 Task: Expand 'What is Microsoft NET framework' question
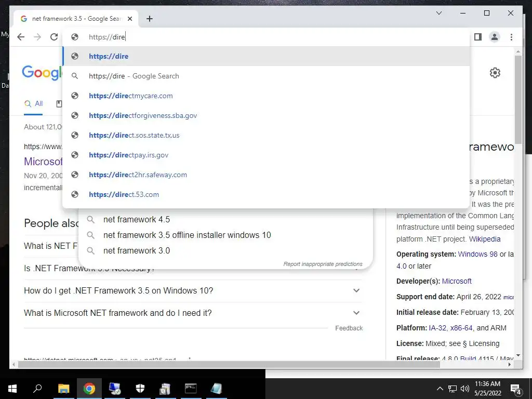pos(193,313)
